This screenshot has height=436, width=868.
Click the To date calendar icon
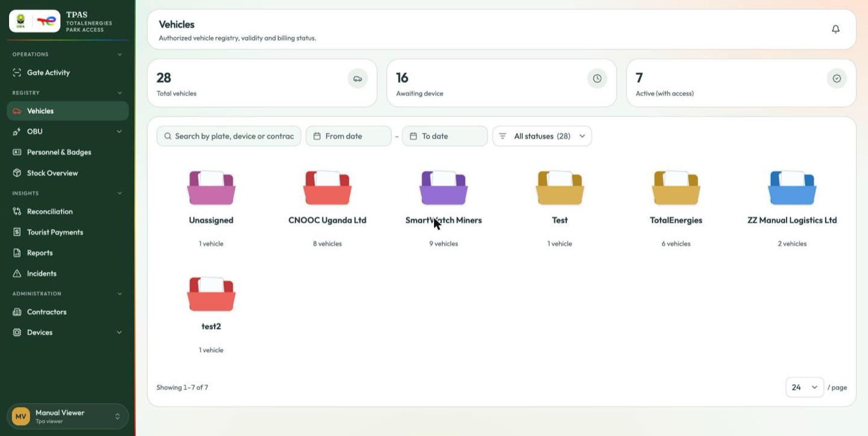tap(414, 136)
